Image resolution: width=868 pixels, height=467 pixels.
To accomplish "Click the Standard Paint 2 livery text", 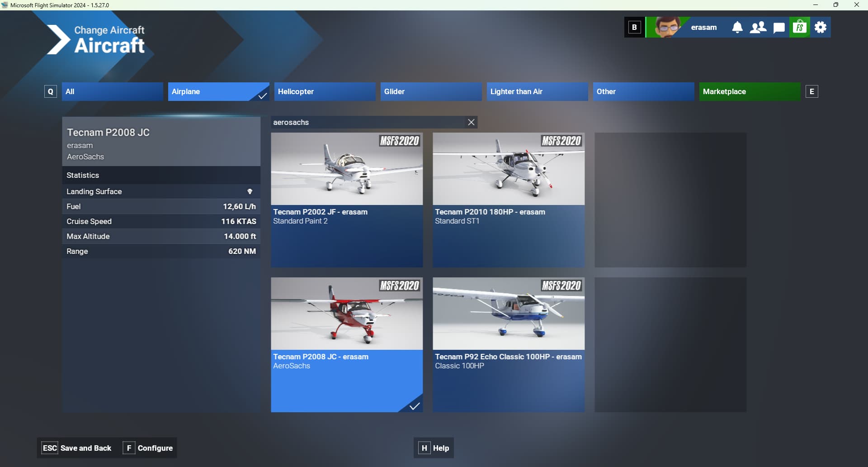I will pyautogui.click(x=300, y=221).
